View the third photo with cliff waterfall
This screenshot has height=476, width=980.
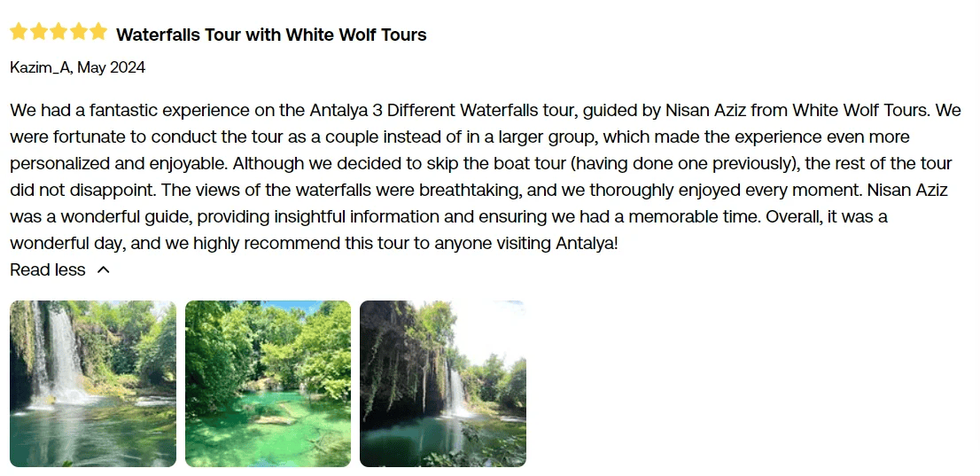[443, 384]
